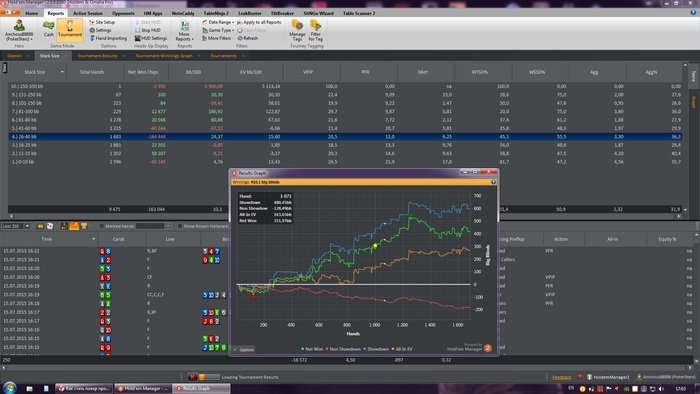Select the hand at 15.07.2015 16:22
The width and height of the screenshot is (700, 394).
pos(21,251)
